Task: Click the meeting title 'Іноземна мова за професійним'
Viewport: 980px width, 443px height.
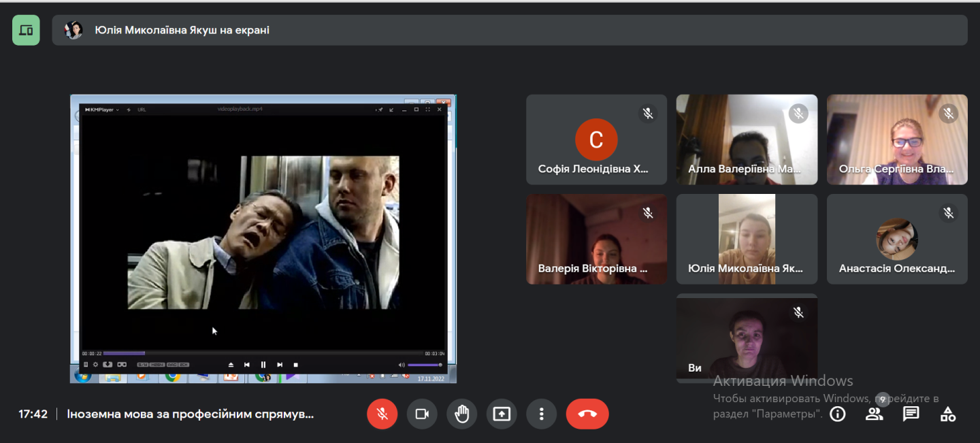Action: click(191, 414)
